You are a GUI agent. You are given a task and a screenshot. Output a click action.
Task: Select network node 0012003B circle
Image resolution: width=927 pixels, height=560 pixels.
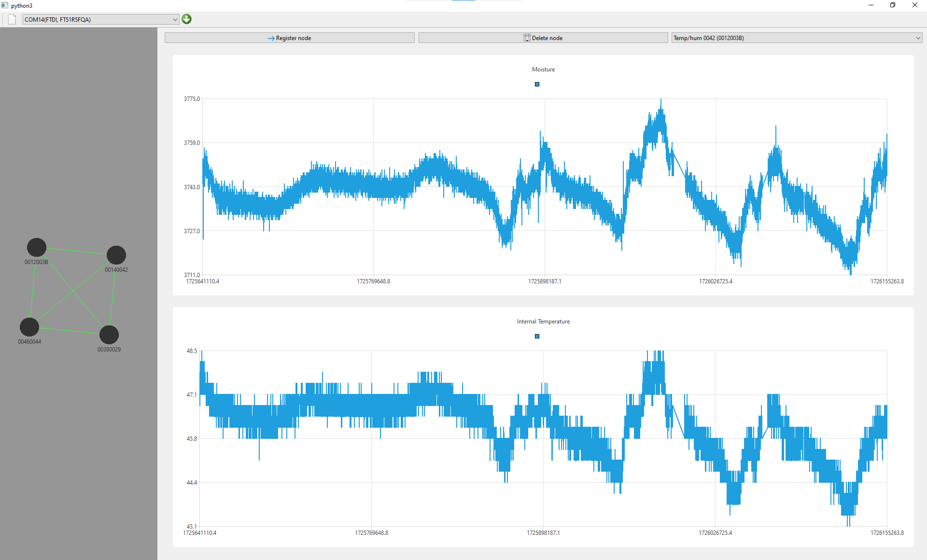tap(37, 248)
